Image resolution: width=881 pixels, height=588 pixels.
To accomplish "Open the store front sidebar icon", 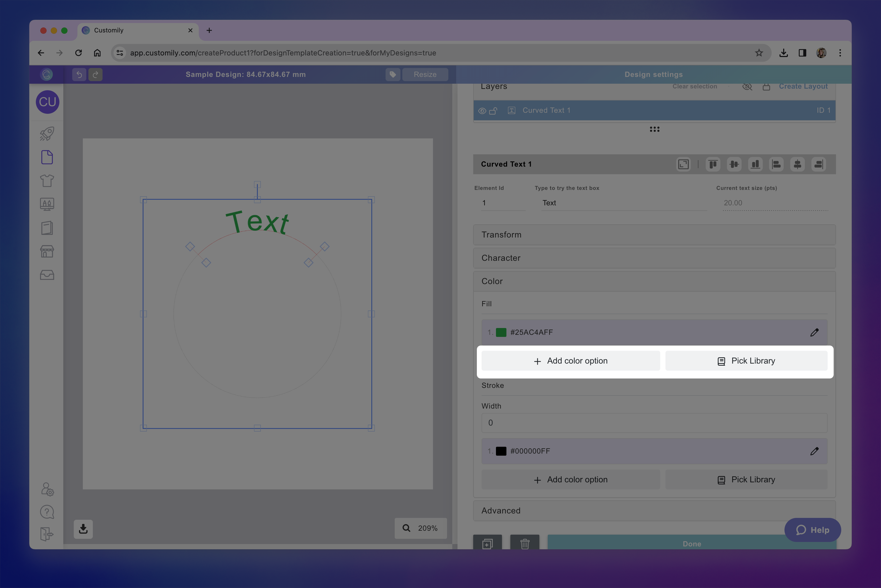I will coord(47,251).
